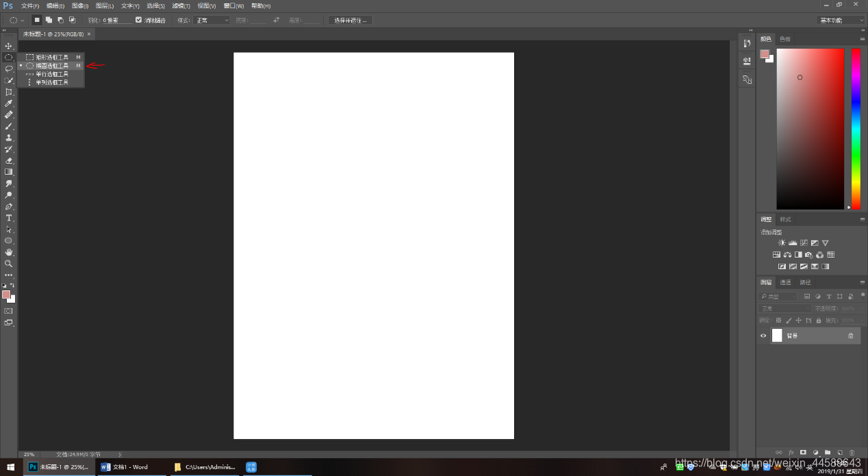This screenshot has width=868, height=476.
Task: Open the 文件(F) menu
Action: pyautogui.click(x=30, y=5)
